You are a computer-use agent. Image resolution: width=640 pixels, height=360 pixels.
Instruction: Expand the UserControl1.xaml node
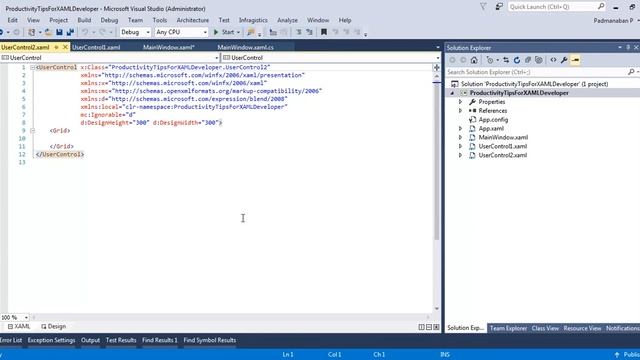pyautogui.click(x=460, y=146)
